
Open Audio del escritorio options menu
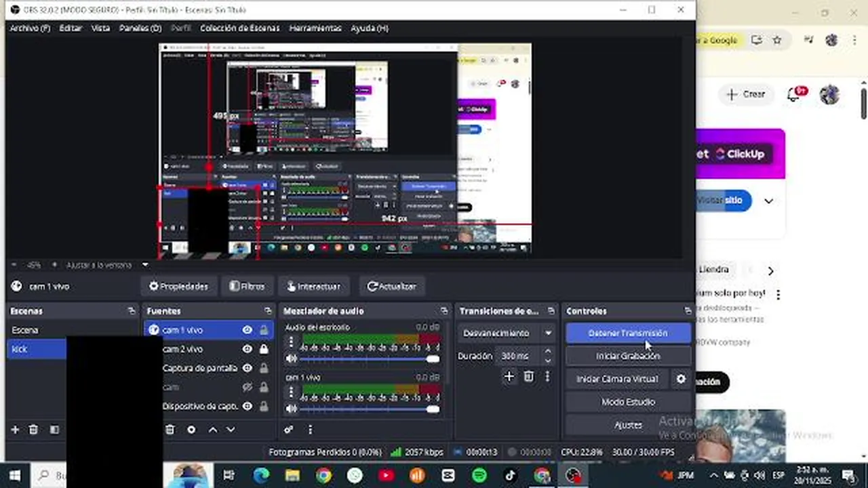coord(292,342)
